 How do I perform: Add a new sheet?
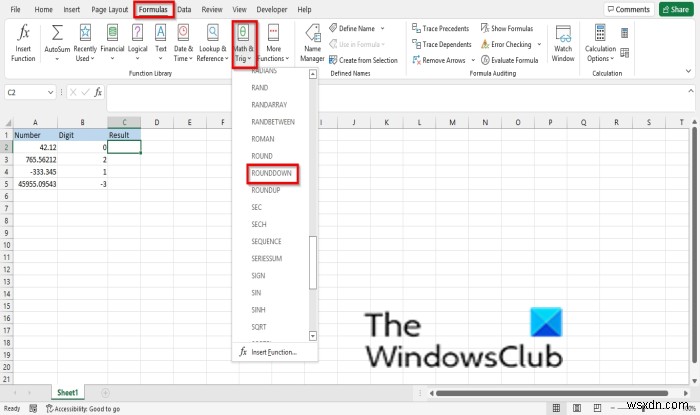[x=105, y=393]
